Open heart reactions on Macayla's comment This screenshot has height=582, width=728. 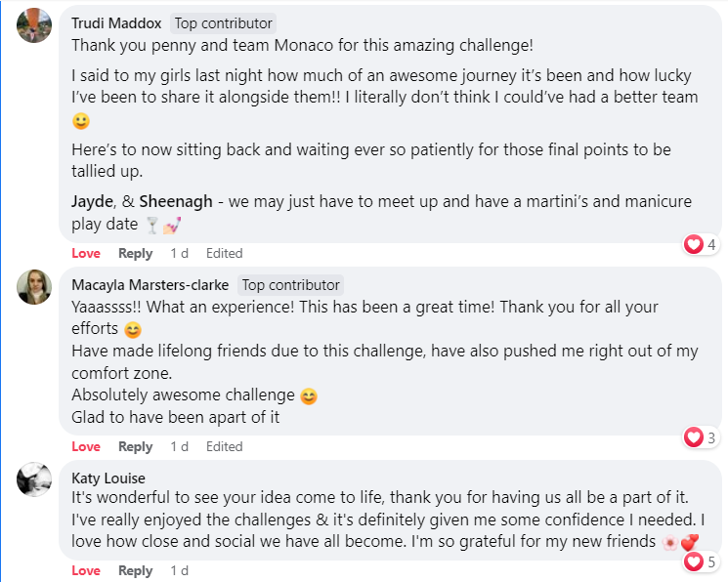tap(701, 437)
